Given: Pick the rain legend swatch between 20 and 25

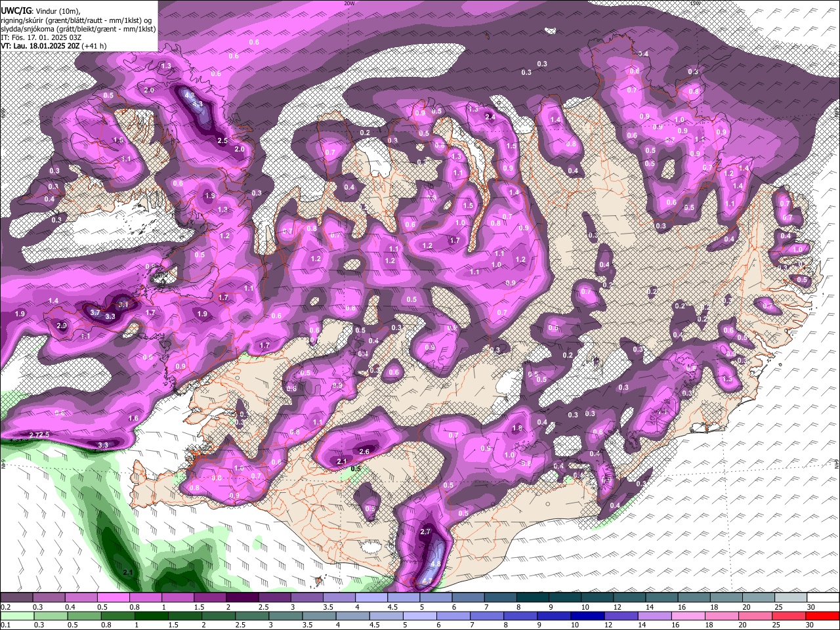Looking at the screenshot, I should pyautogui.click(x=755, y=616).
